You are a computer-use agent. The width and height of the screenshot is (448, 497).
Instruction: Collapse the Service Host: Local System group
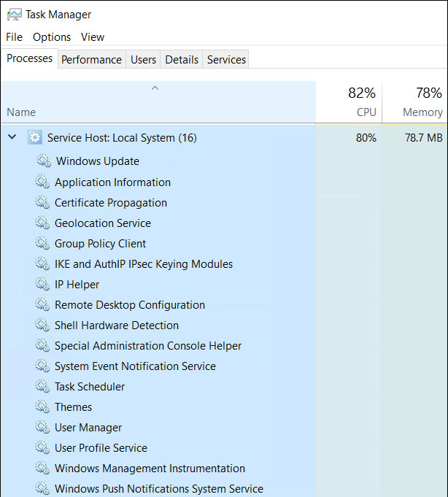tap(12, 137)
